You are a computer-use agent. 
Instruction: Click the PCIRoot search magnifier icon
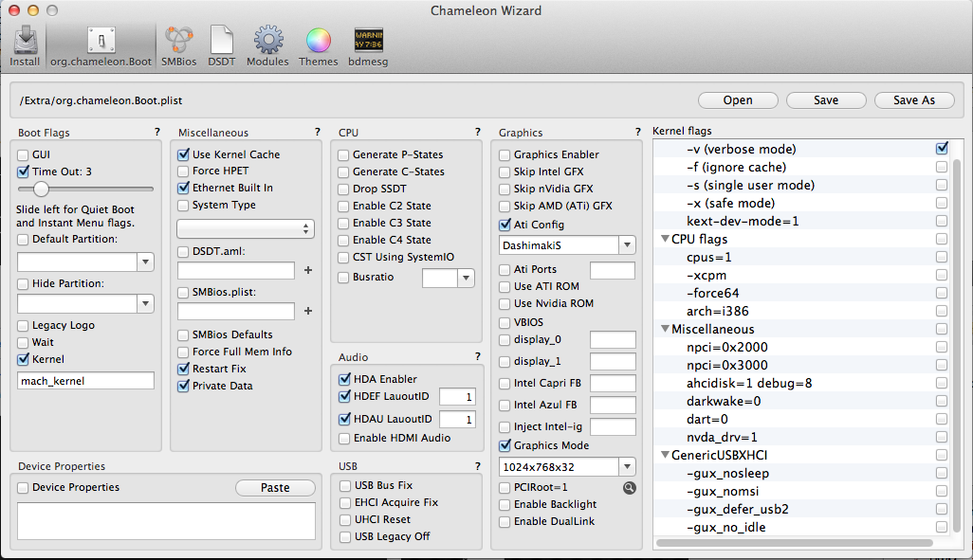click(x=629, y=487)
